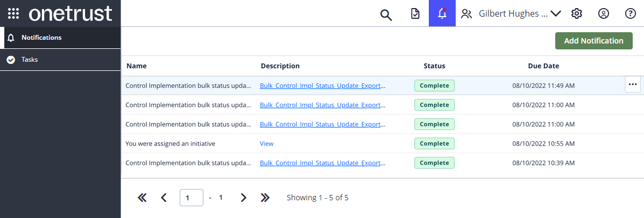Open the settings gear icon
The height and width of the screenshot is (218, 644).
pyautogui.click(x=577, y=14)
